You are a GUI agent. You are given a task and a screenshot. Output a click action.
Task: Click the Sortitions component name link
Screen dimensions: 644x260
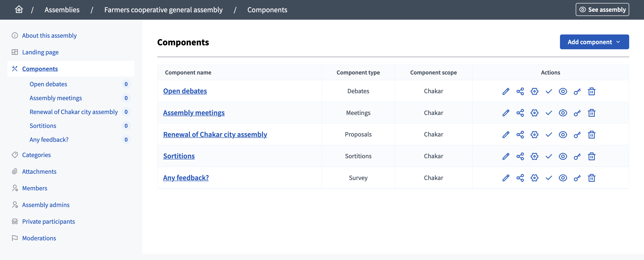click(x=179, y=155)
